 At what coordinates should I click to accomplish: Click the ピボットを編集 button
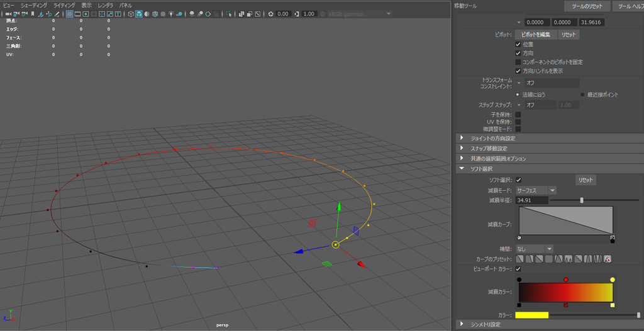(536, 35)
